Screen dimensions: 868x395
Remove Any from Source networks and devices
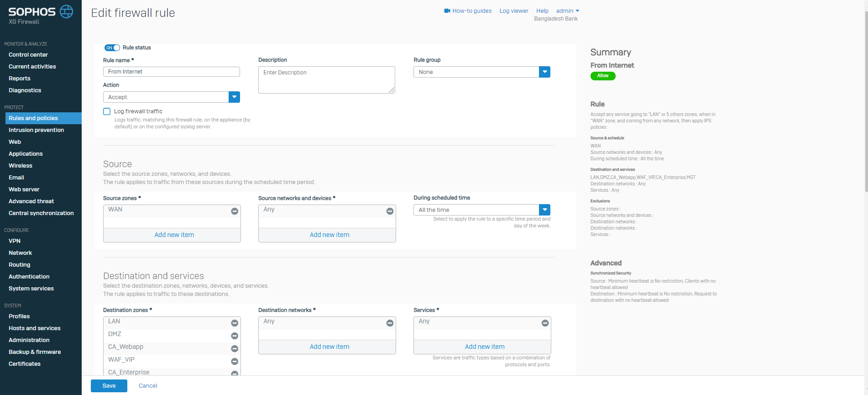[390, 211]
